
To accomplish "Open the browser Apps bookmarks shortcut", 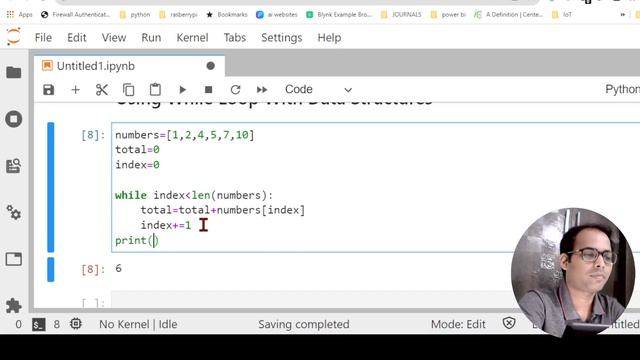I will point(20,14).
